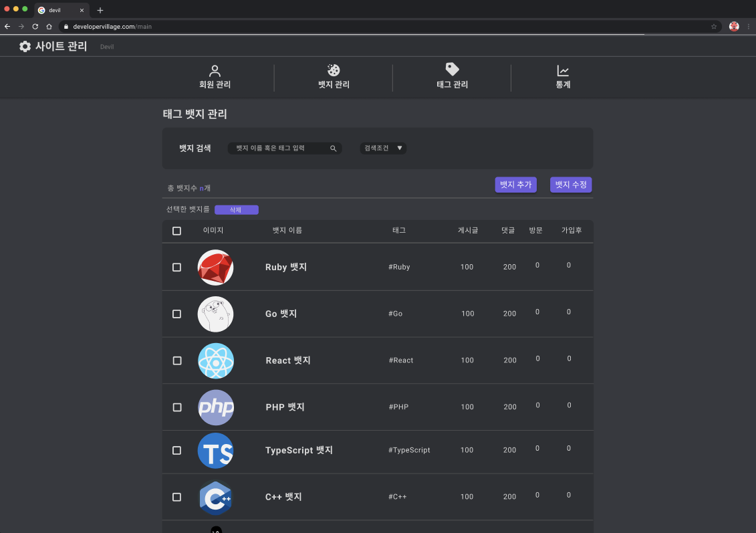Image resolution: width=756 pixels, height=533 pixels.
Task: Click the browser address bar URL
Action: [x=112, y=27]
